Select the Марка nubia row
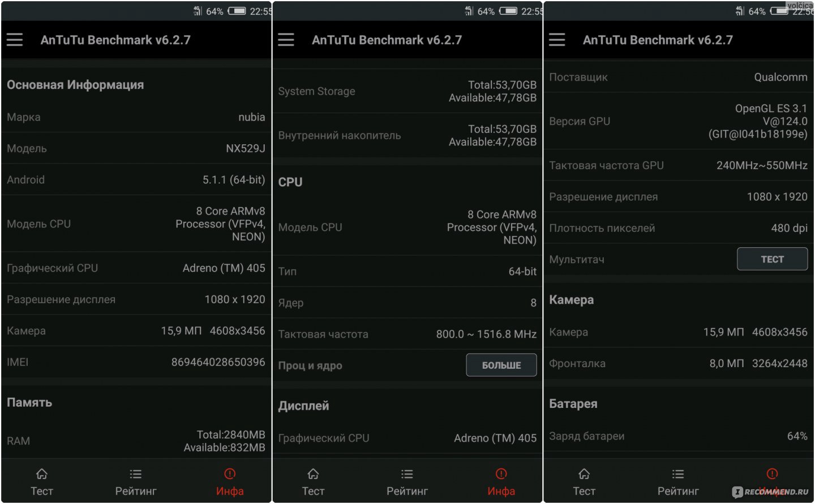The image size is (815, 504). tap(136, 117)
